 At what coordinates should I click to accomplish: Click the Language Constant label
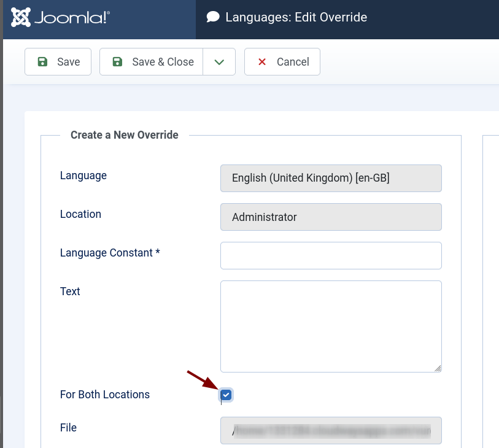click(x=110, y=253)
